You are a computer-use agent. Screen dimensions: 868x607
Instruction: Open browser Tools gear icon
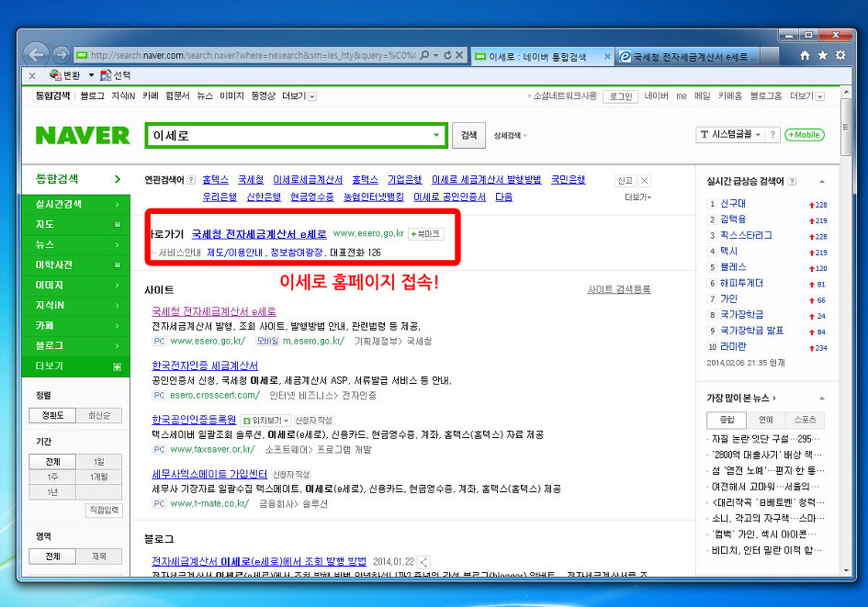coord(840,55)
